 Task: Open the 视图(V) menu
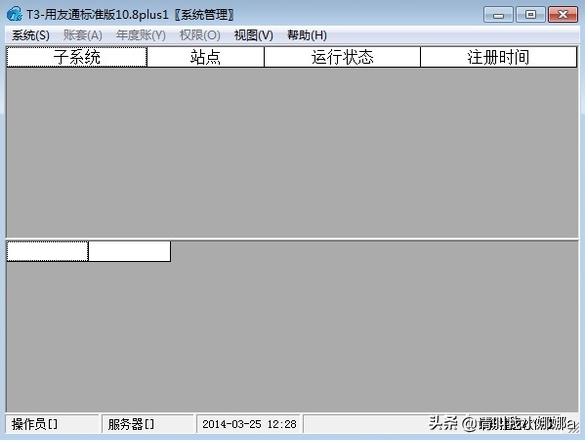pyautogui.click(x=254, y=35)
